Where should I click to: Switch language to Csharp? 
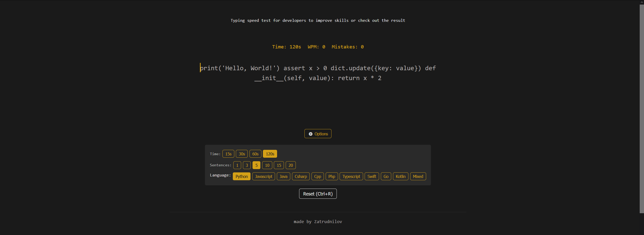301,176
